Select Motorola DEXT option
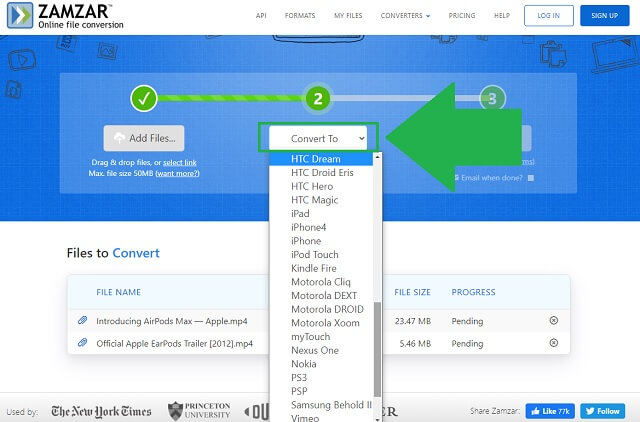Image resolution: width=640 pixels, height=422 pixels. (x=321, y=295)
